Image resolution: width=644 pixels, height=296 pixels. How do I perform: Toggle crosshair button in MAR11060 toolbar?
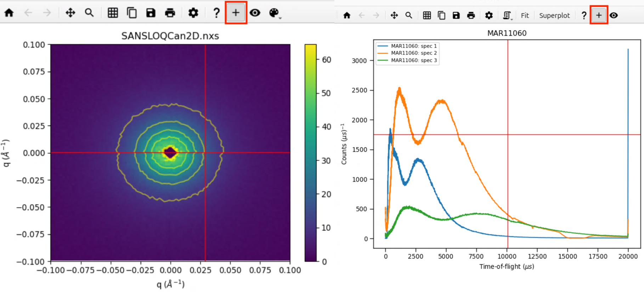[x=599, y=16]
